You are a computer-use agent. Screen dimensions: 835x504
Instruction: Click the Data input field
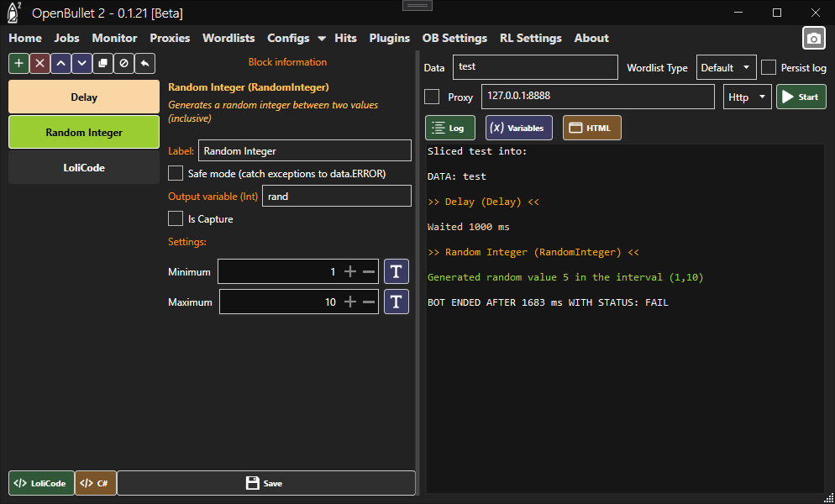click(x=535, y=67)
